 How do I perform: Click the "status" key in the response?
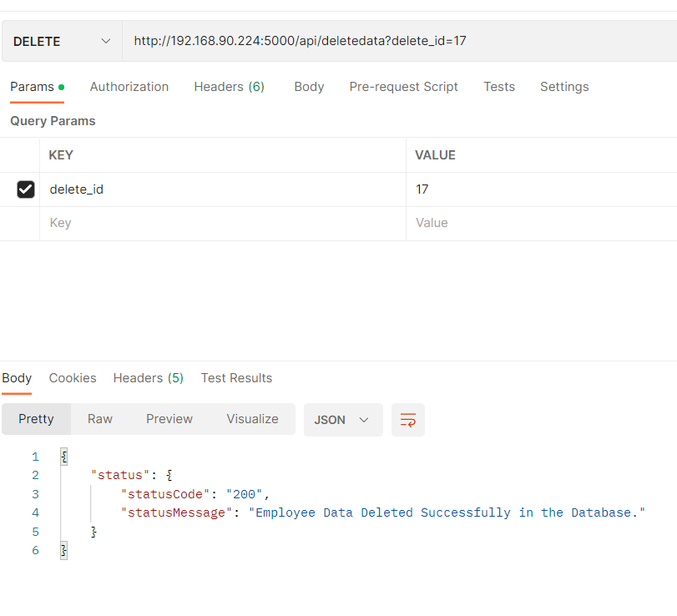[120, 475]
